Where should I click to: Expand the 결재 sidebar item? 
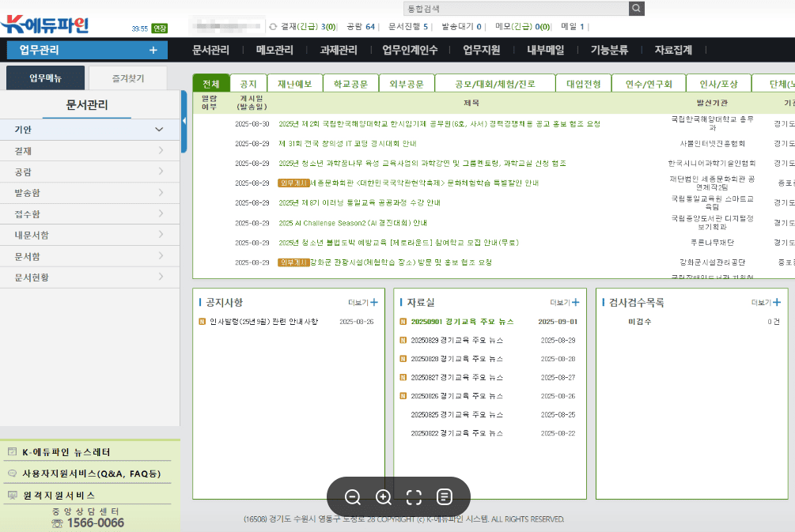[x=158, y=150]
